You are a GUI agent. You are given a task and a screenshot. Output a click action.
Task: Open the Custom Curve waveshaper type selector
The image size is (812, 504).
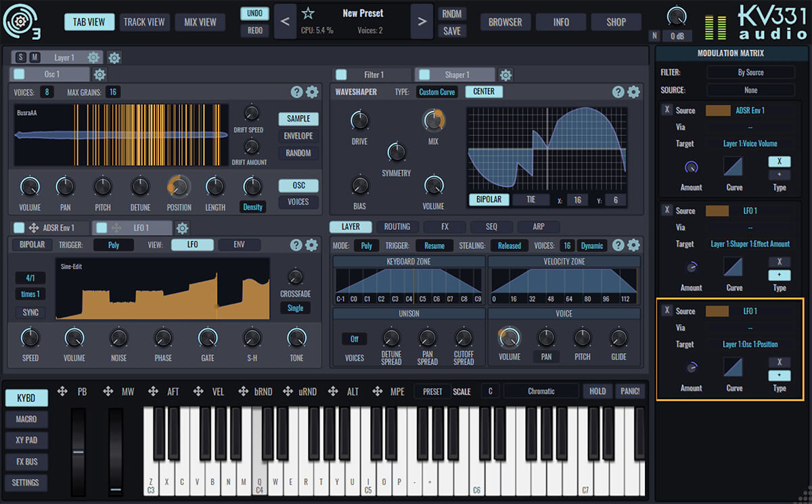coord(436,91)
